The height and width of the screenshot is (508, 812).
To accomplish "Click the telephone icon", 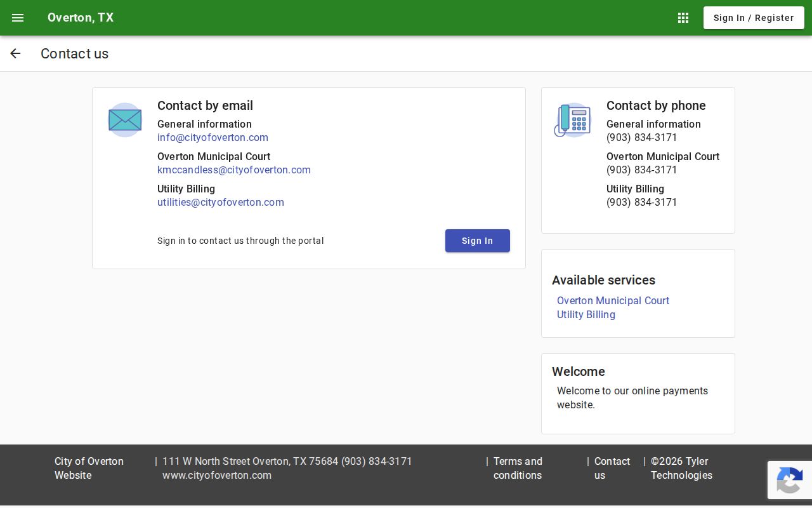I will tap(572, 120).
